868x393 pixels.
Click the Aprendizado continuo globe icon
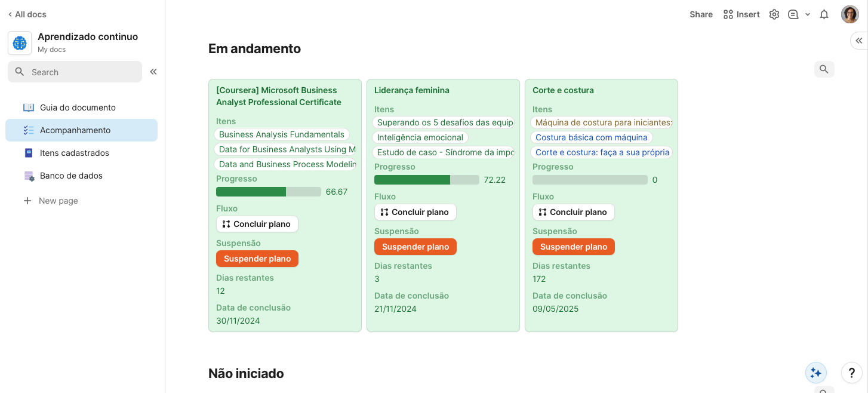(20, 42)
